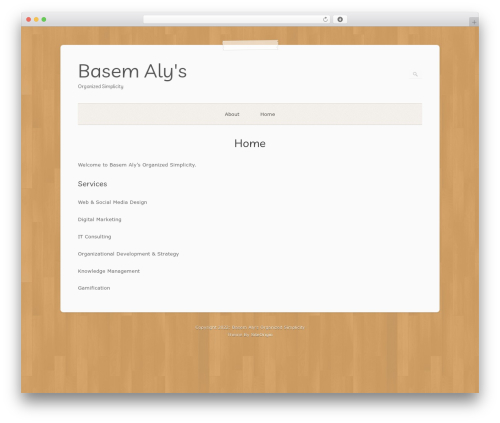Click the search magnifier icon in header
The height and width of the screenshot is (423, 500).
pos(415,74)
